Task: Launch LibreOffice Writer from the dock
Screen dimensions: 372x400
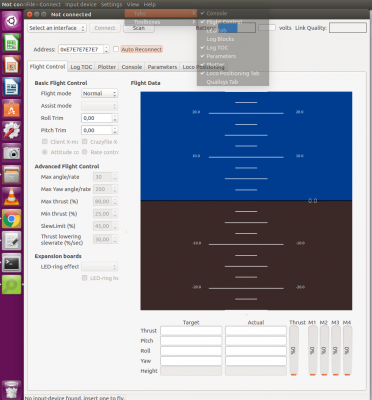Action: [12, 87]
